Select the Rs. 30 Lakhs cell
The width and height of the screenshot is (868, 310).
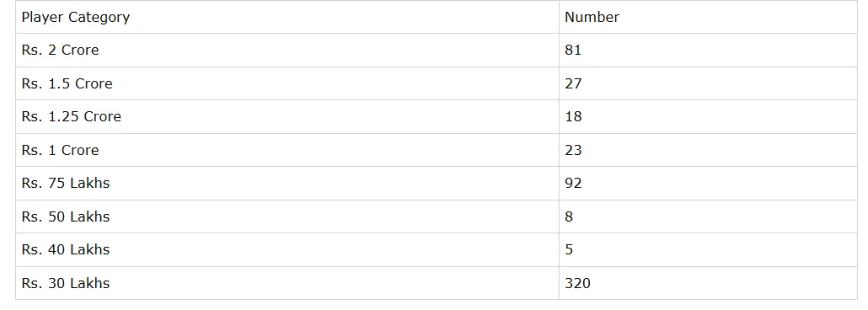point(287,283)
